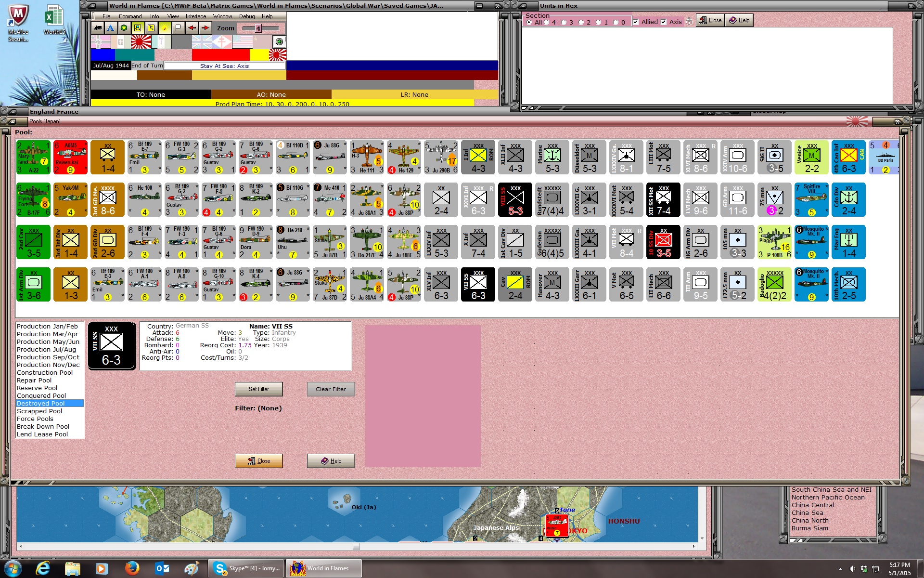Select Construction Pool in the pool list
This screenshot has height=578, width=924.
(x=45, y=373)
